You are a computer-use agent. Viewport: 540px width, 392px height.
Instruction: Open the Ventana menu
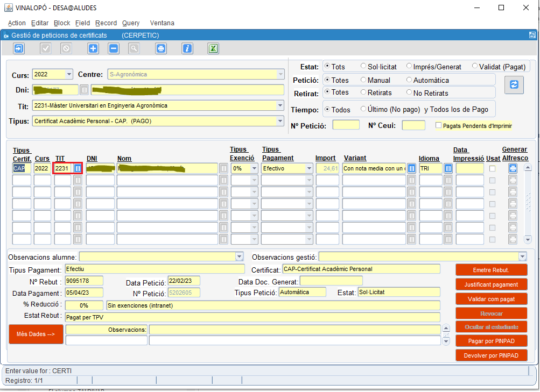(x=162, y=23)
